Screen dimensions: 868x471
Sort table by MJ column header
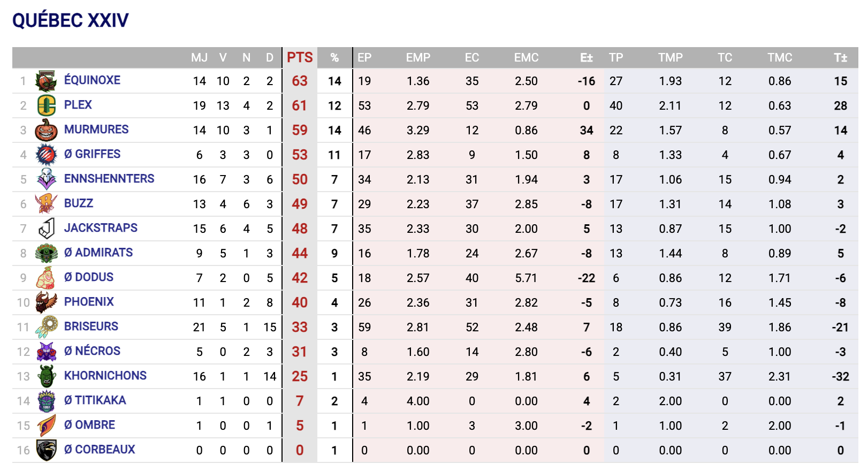point(199,58)
